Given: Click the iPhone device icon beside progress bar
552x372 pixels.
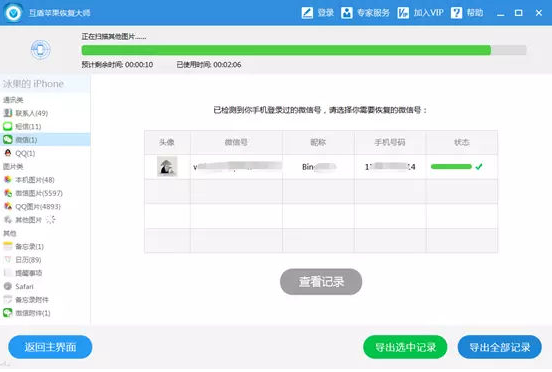Looking at the screenshot, I should click(x=40, y=49).
